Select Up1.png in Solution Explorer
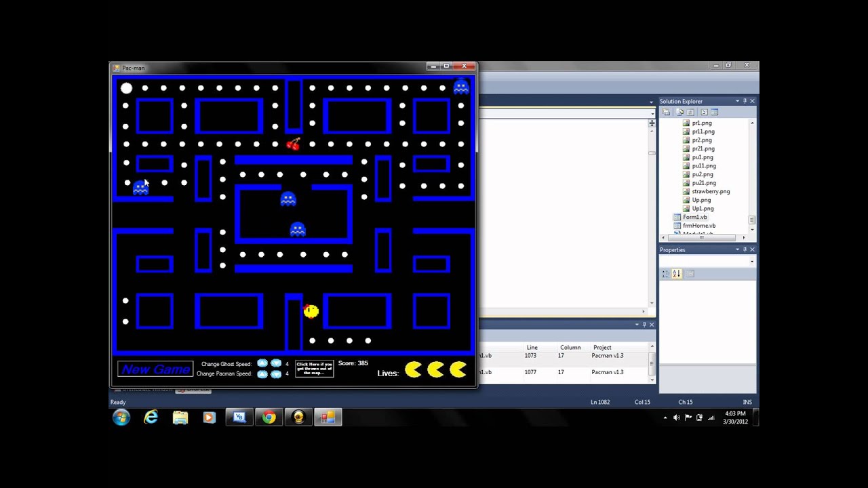Screen dimensions: 868x488 pos(698,209)
